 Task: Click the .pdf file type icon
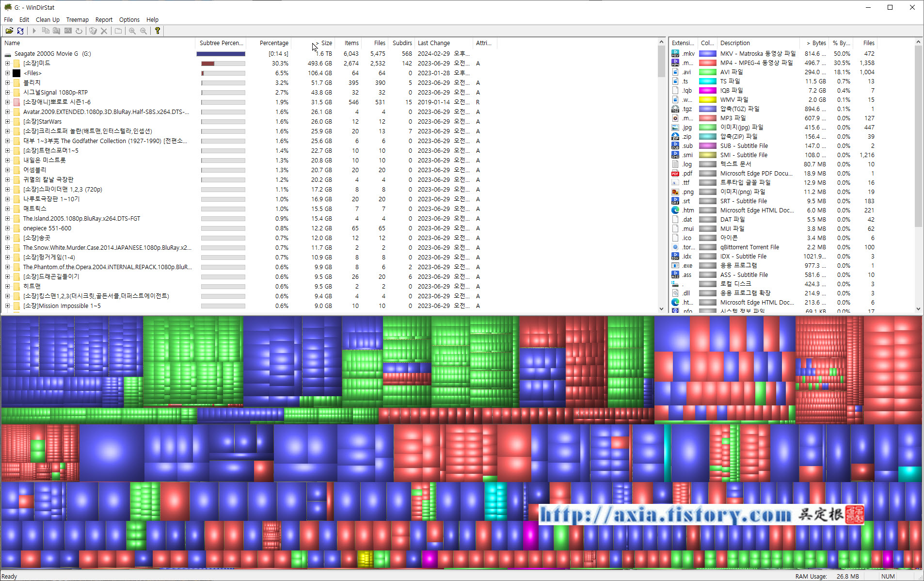click(x=675, y=174)
